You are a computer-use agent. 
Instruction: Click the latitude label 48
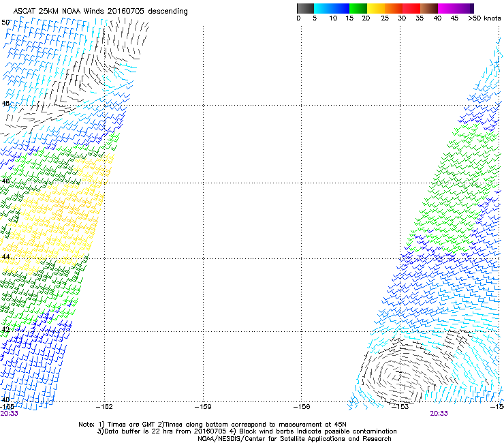(x=5, y=104)
